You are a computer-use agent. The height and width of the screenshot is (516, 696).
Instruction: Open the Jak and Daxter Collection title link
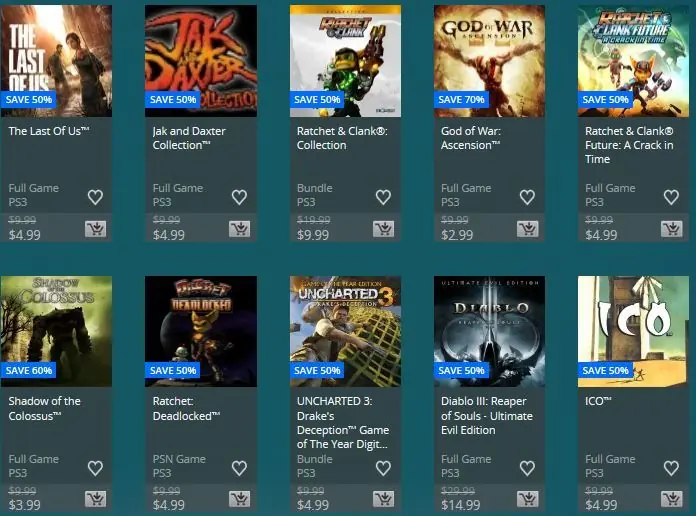(189, 138)
